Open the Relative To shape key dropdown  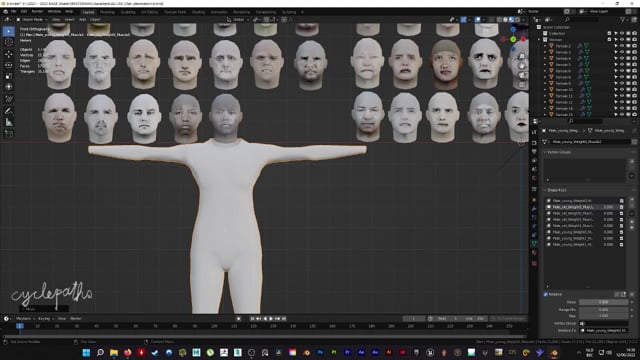[x=604, y=331]
